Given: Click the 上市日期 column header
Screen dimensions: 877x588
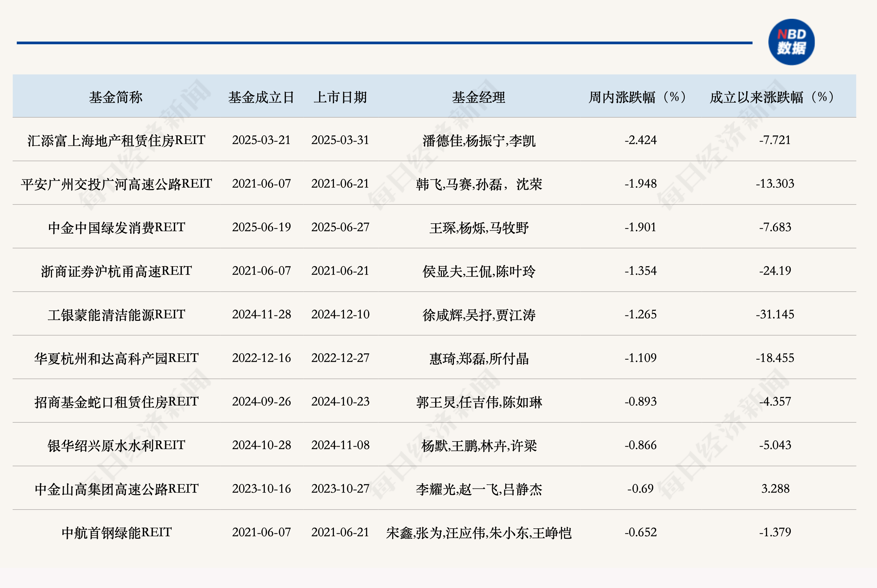Looking at the screenshot, I should [x=340, y=97].
